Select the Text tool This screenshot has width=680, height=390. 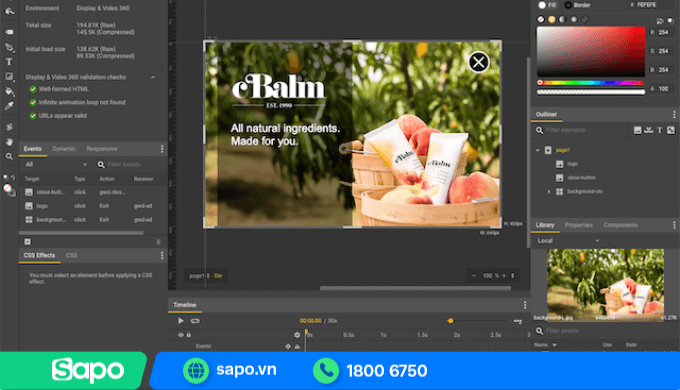[9, 62]
